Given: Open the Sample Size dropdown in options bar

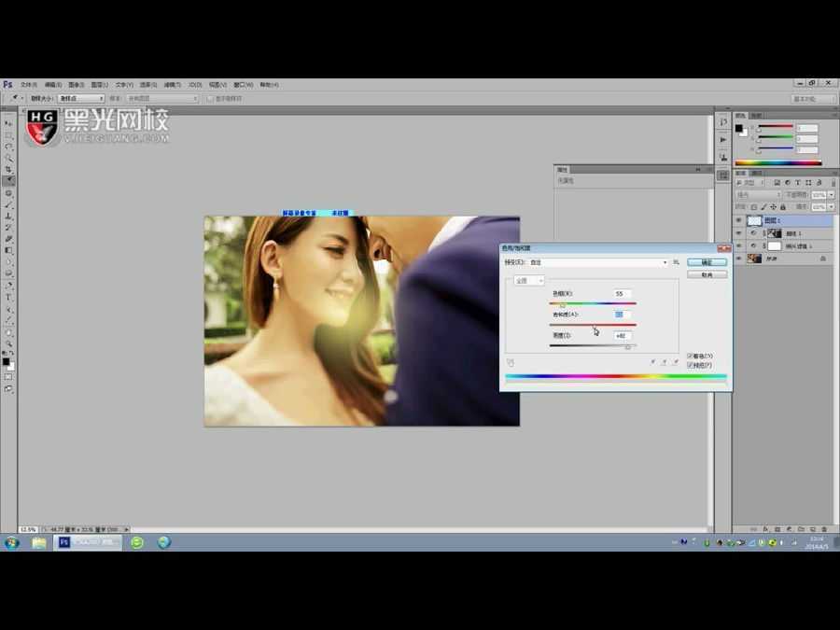Looking at the screenshot, I should (81, 98).
